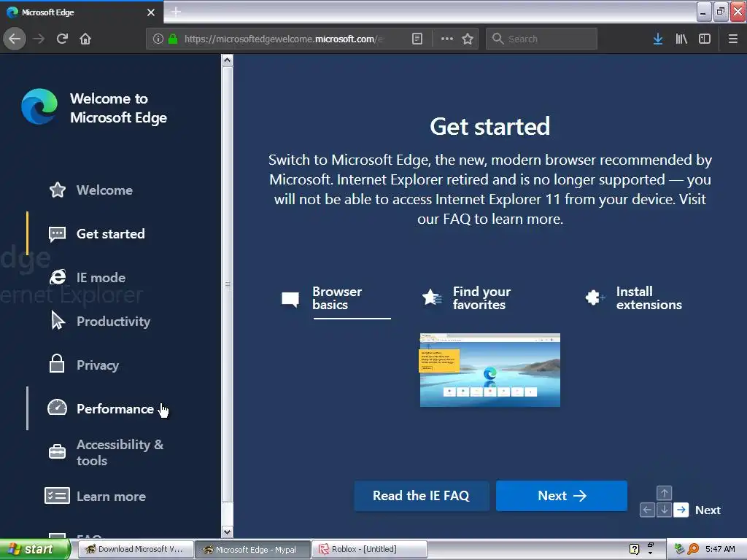
Task: Open a new tab with the plus button
Action: coord(176,12)
